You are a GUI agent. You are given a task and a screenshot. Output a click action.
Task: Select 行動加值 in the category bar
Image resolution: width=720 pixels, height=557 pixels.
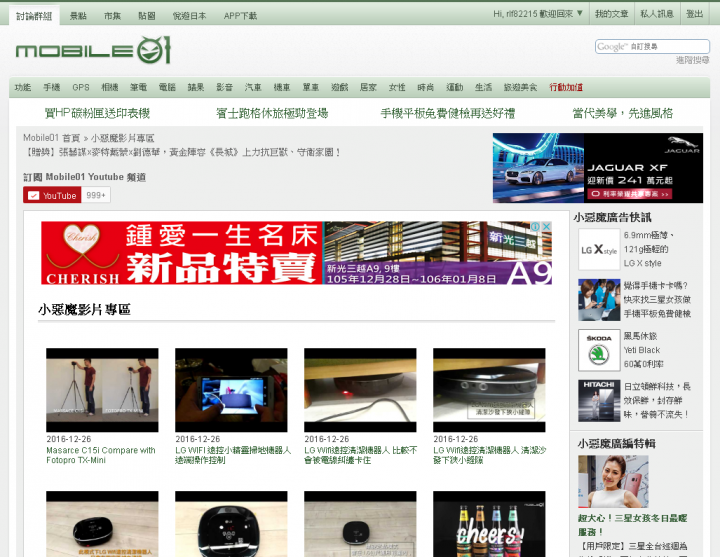pos(566,87)
